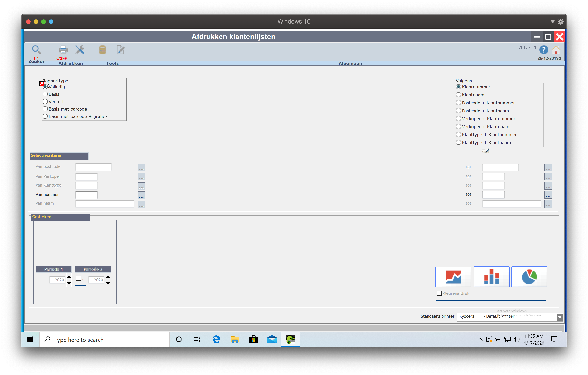The width and height of the screenshot is (588, 375).
Task: Tick the Periode 2 checkbox
Action: coord(78,278)
